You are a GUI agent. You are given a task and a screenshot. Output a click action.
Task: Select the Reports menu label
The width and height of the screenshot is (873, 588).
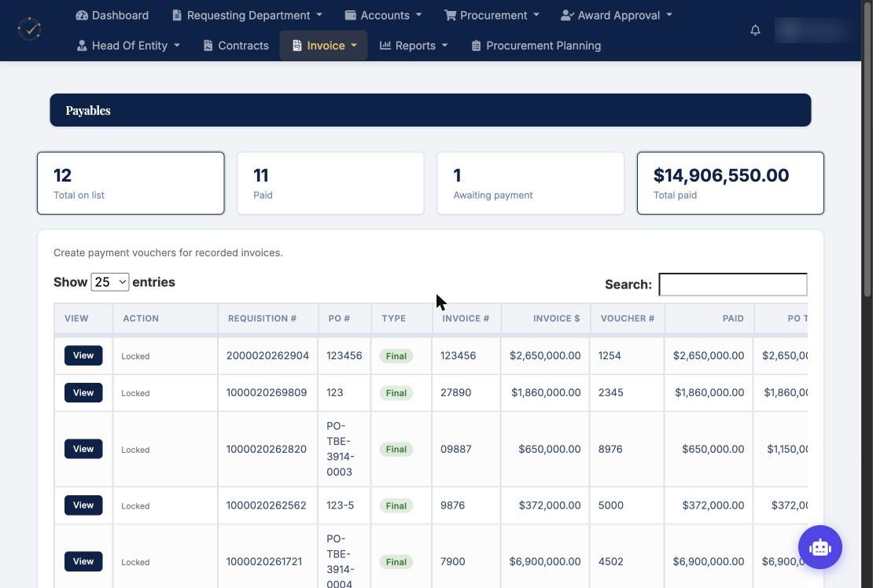[x=415, y=46]
